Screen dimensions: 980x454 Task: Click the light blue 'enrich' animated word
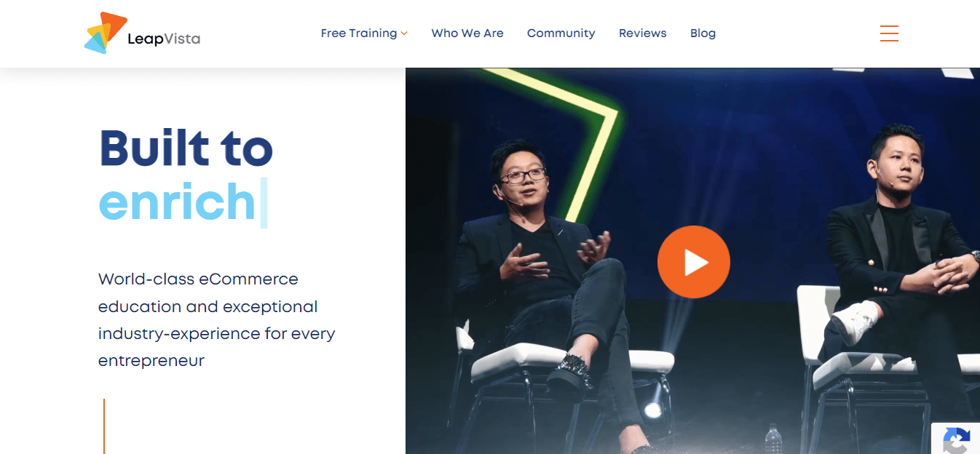177,202
